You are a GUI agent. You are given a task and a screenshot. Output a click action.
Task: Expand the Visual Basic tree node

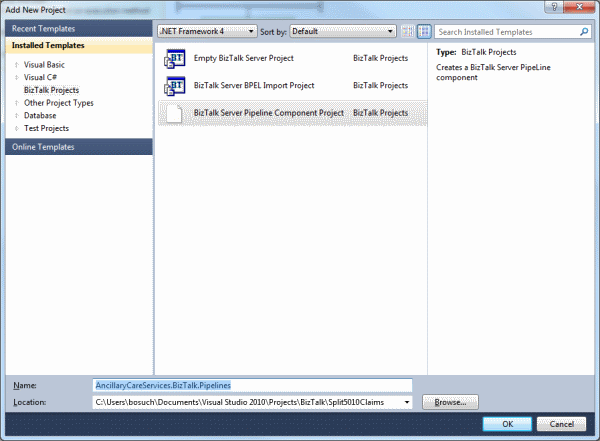click(16, 64)
